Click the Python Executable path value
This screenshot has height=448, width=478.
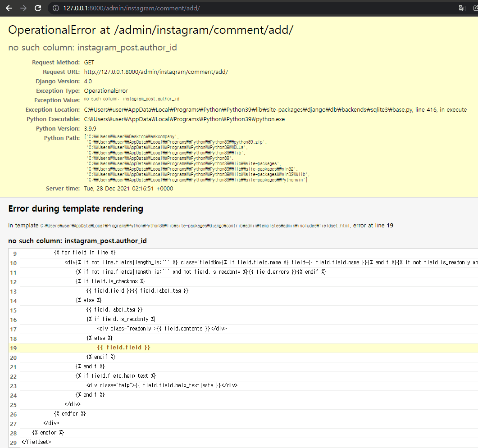(184, 119)
